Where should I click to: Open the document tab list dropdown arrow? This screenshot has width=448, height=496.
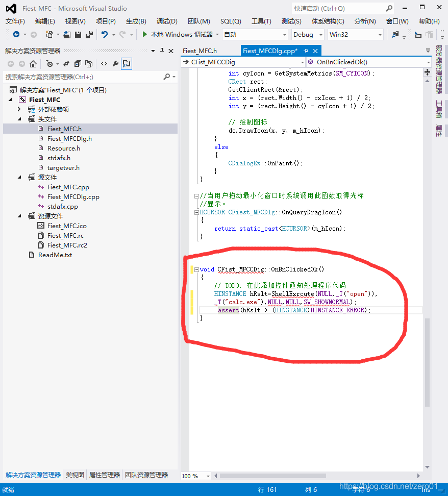[x=428, y=51]
